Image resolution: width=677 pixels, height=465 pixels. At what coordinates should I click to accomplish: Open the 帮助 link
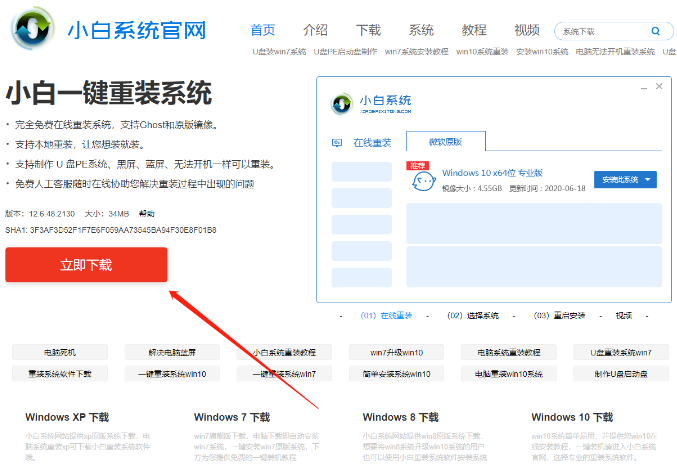(x=146, y=213)
